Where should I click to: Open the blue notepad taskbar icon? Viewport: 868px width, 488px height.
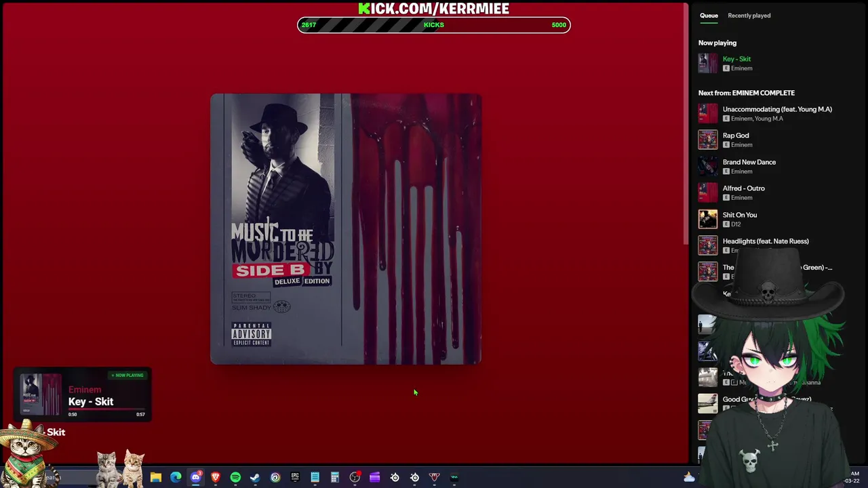pyautogui.click(x=315, y=477)
